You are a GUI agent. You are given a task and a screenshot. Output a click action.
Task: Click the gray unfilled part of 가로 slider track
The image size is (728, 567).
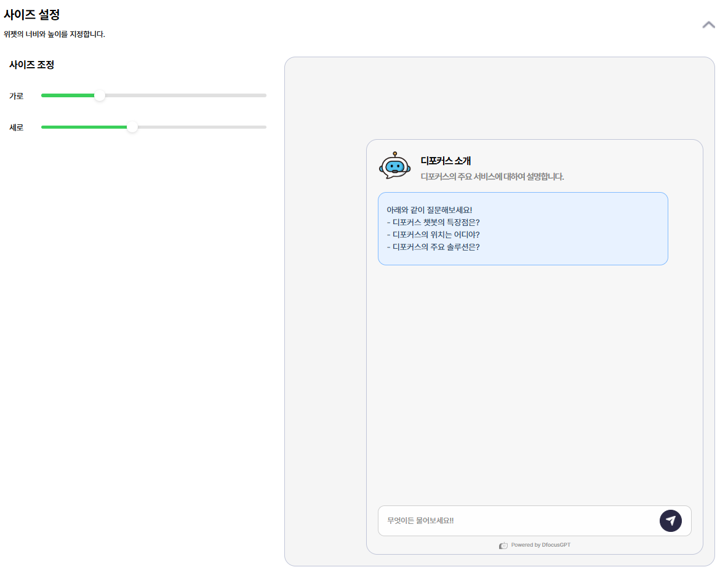(185, 95)
